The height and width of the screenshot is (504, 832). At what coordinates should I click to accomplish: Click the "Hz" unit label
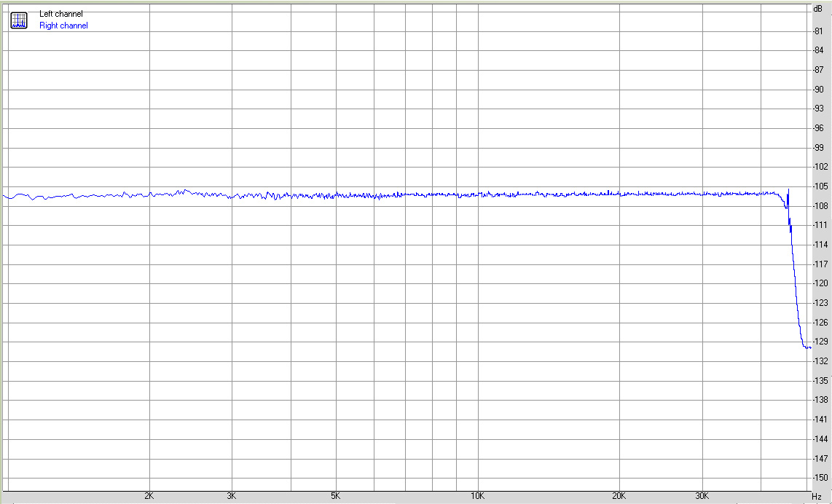pos(817,497)
